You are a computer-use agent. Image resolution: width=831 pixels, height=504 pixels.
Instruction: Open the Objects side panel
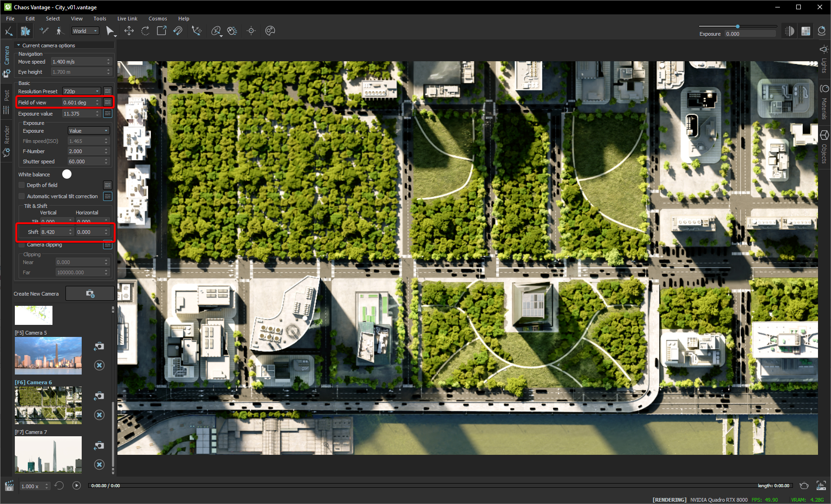pyautogui.click(x=824, y=147)
